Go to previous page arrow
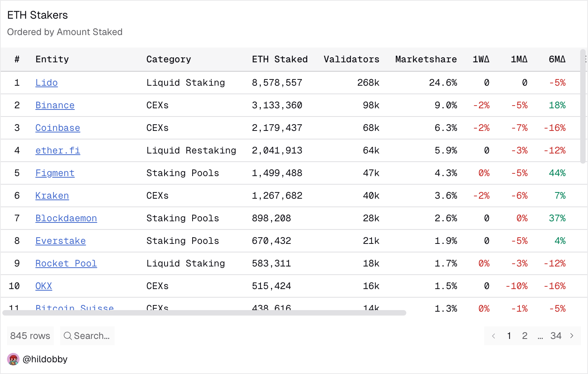Screen dimensions: 588x374 coord(494,336)
